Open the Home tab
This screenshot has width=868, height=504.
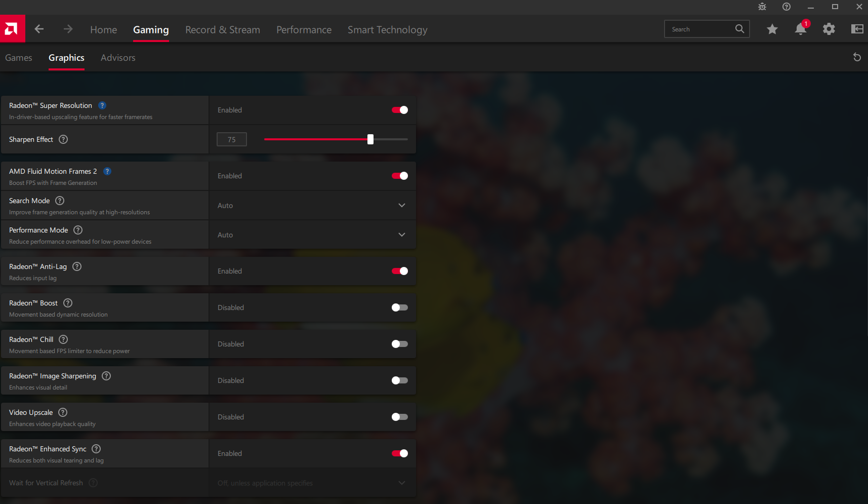104,30
